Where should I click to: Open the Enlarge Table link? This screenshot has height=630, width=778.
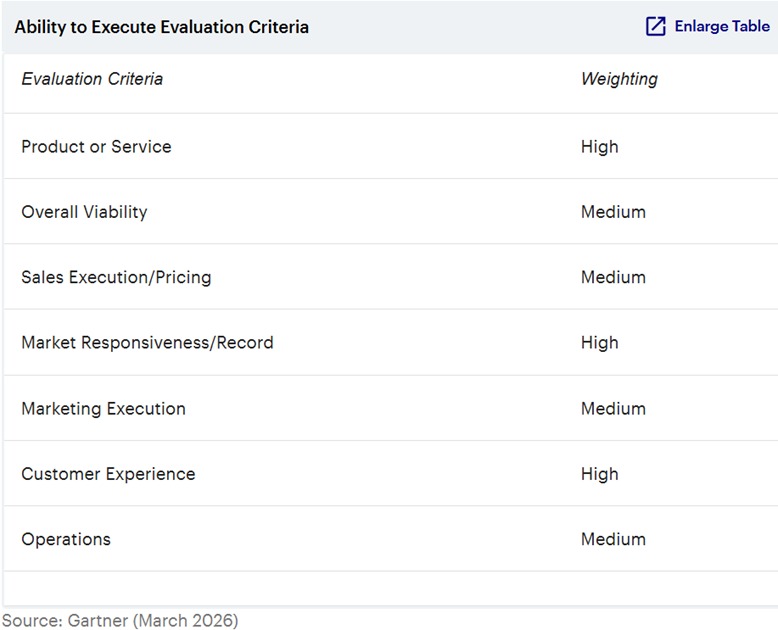(x=721, y=27)
